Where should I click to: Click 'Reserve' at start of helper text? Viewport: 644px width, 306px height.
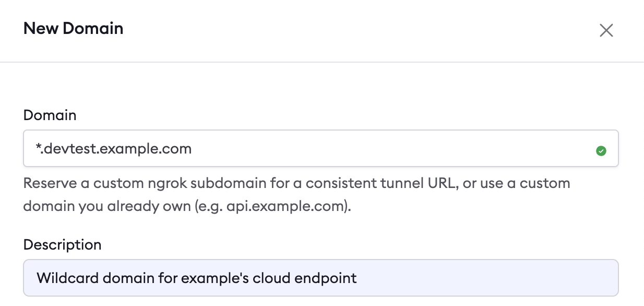[x=46, y=184]
